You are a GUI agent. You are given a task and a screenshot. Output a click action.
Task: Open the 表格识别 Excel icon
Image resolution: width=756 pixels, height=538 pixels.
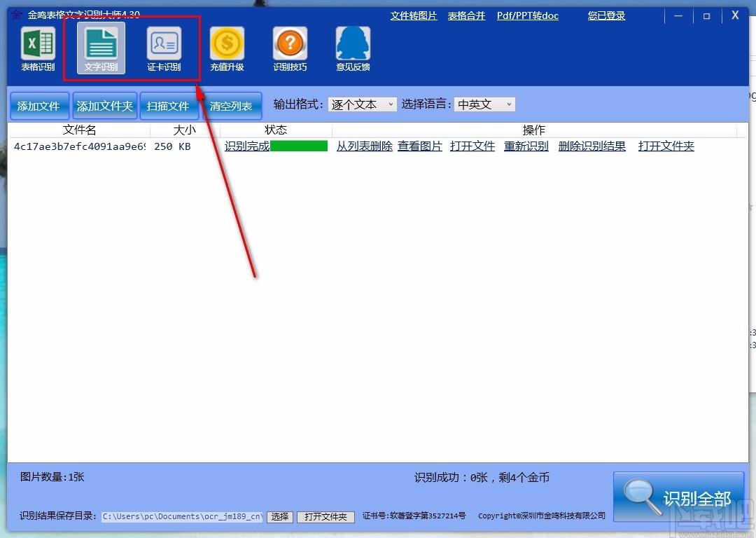pyautogui.click(x=38, y=49)
